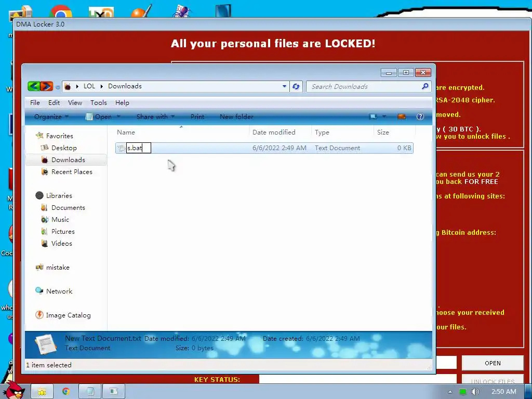Click the file icon beside s.bat
The width and height of the screenshot is (532, 399).
121,148
